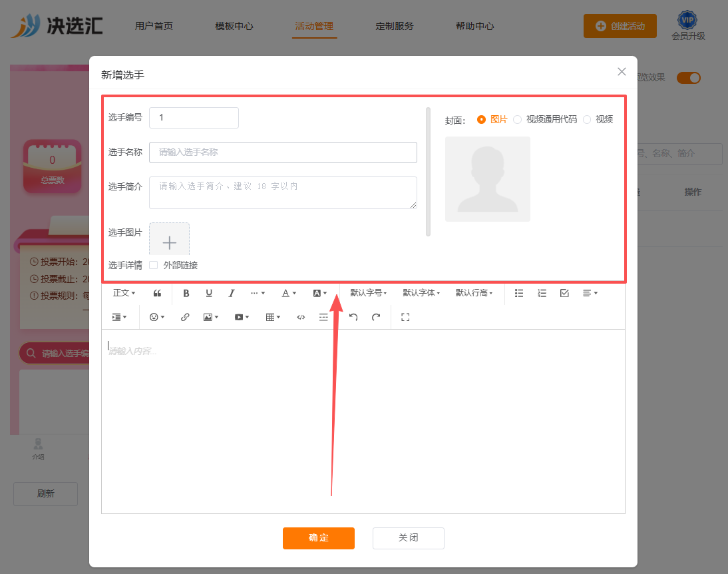Open the 模板中心 nav item
Screen dimensions: 728x574
click(234, 26)
